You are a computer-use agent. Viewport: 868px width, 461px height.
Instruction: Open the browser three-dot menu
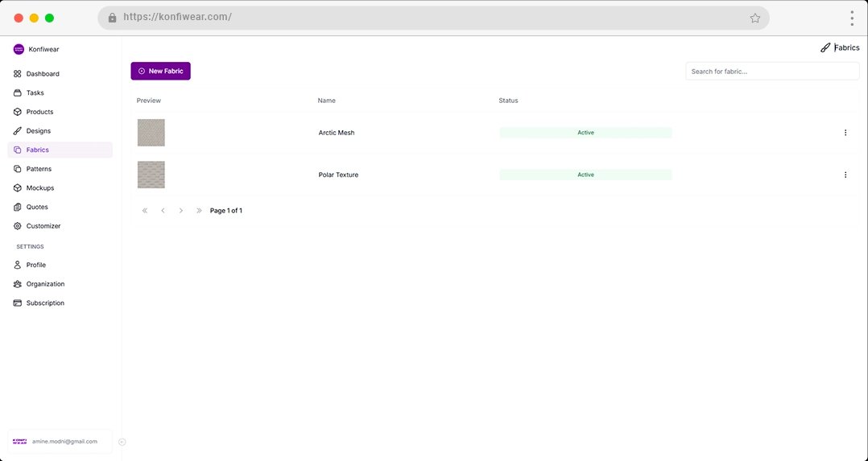[x=851, y=18]
